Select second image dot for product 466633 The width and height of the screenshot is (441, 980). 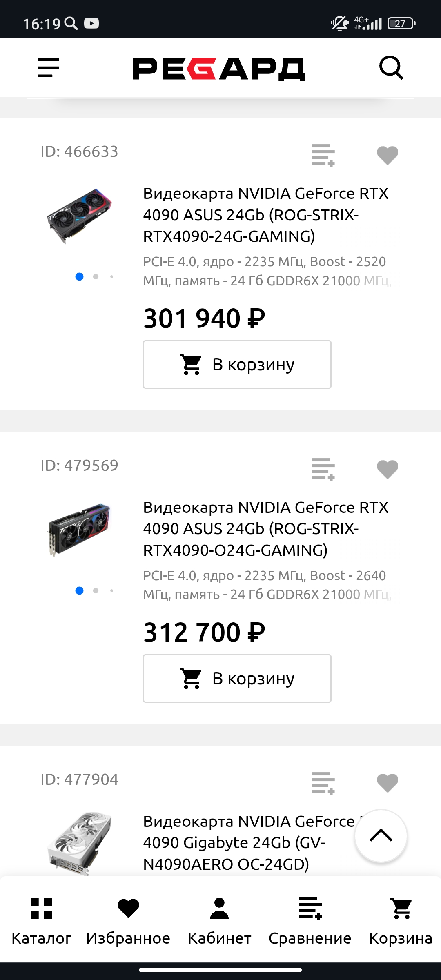pyautogui.click(x=96, y=277)
